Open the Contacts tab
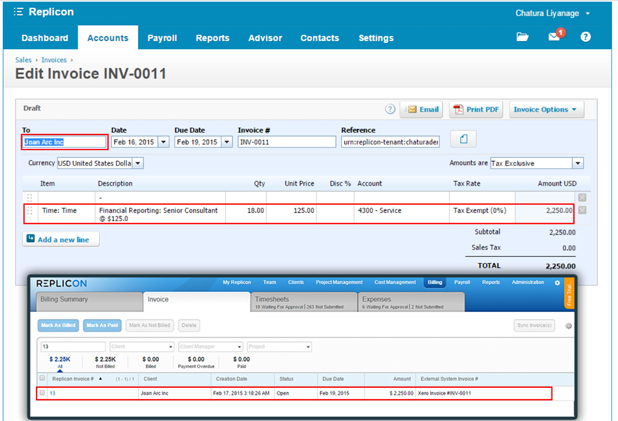 coord(320,38)
